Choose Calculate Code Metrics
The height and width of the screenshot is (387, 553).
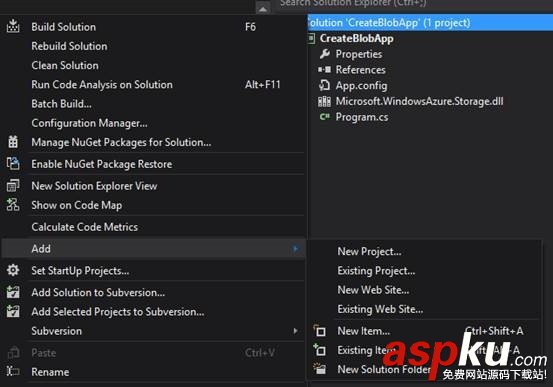coord(153,226)
